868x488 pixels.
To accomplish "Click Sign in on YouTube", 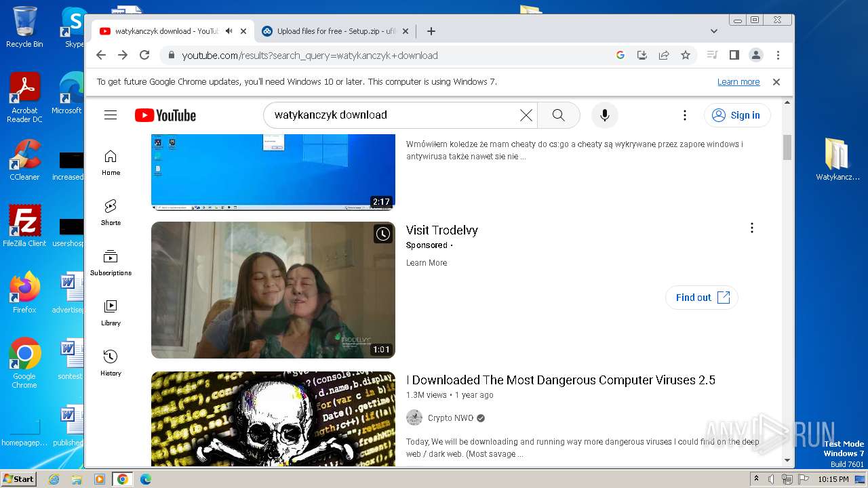I will pyautogui.click(x=737, y=115).
